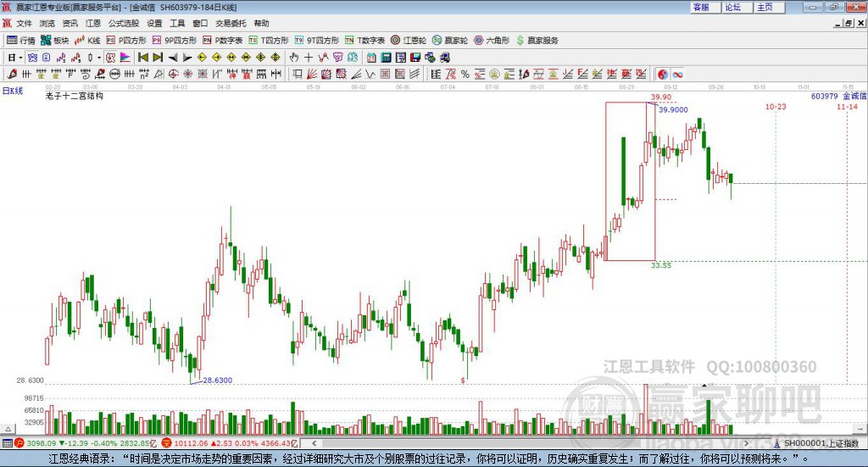Click the 603979 金诚信 stock label
This screenshot has height=467, width=868.
(838, 96)
